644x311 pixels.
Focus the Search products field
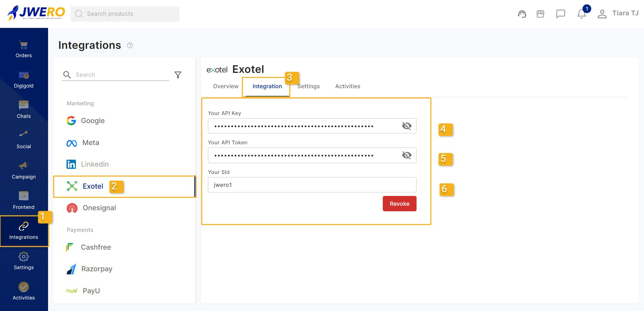click(125, 14)
